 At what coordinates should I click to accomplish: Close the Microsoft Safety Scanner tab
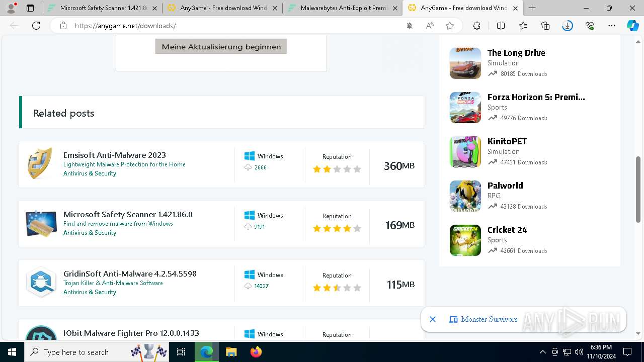[154, 8]
